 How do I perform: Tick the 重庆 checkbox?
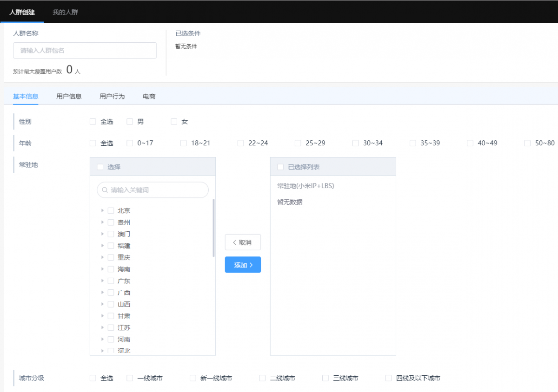pyautogui.click(x=111, y=257)
